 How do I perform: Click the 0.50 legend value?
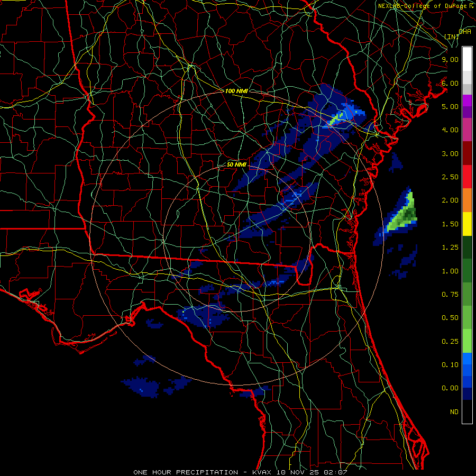(450, 318)
